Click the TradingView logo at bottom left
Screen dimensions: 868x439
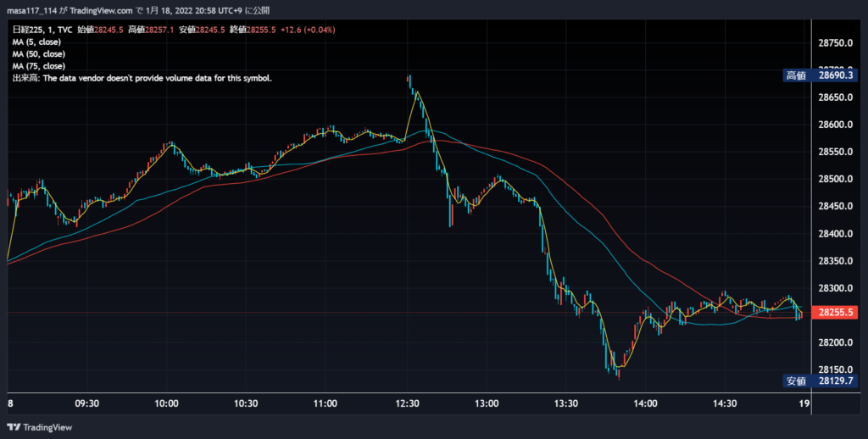[39, 427]
